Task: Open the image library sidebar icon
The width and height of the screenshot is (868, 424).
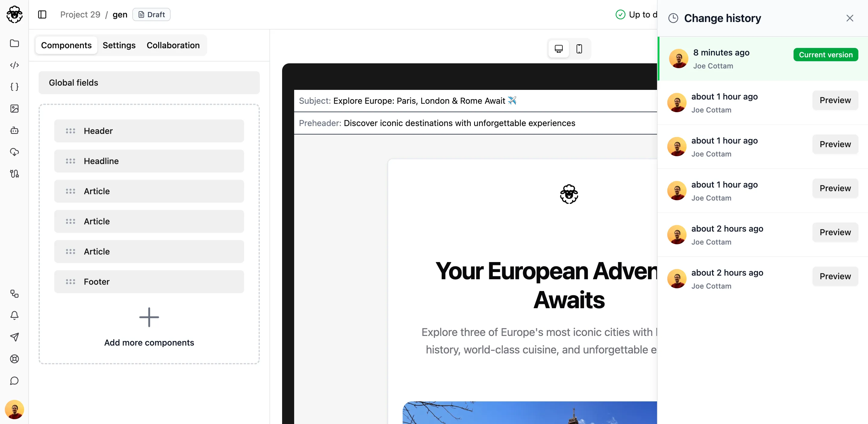Action: tap(14, 109)
